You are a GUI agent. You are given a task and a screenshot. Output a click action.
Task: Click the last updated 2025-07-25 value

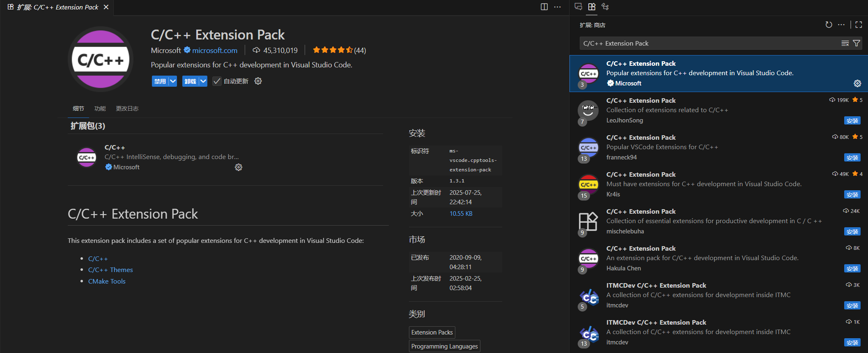[x=466, y=197]
